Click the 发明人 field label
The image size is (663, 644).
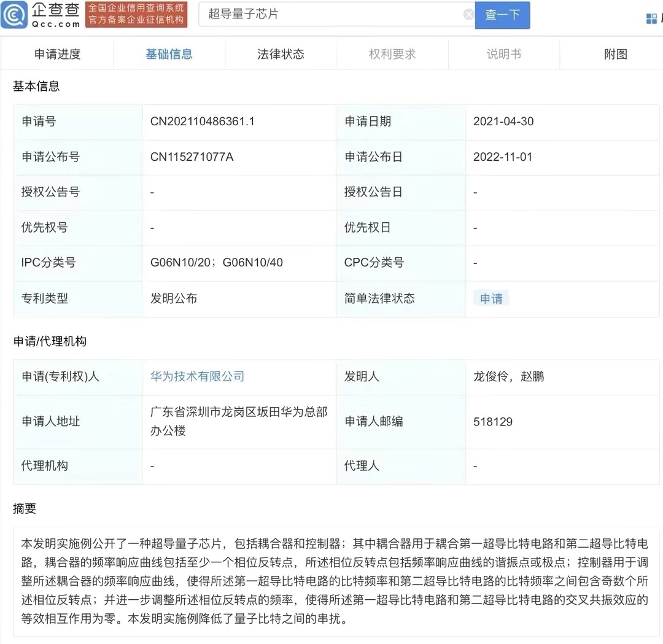click(x=362, y=376)
